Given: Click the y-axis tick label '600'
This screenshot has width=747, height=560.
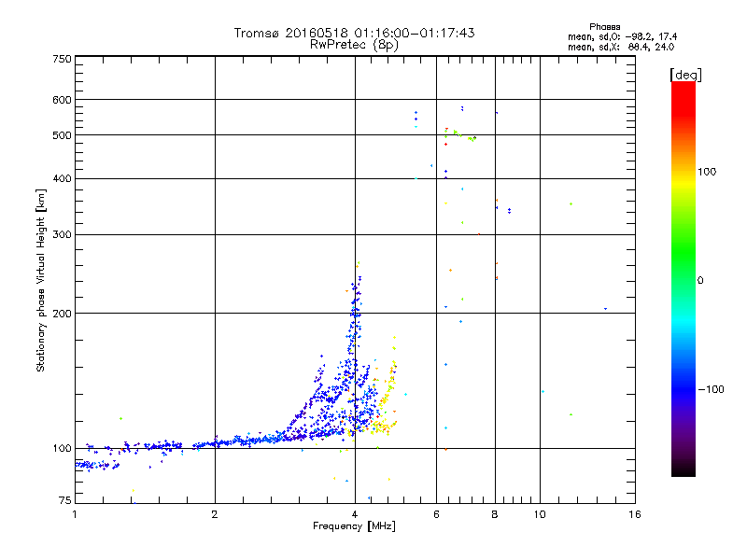Looking at the screenshot, I should click(63, 100).
